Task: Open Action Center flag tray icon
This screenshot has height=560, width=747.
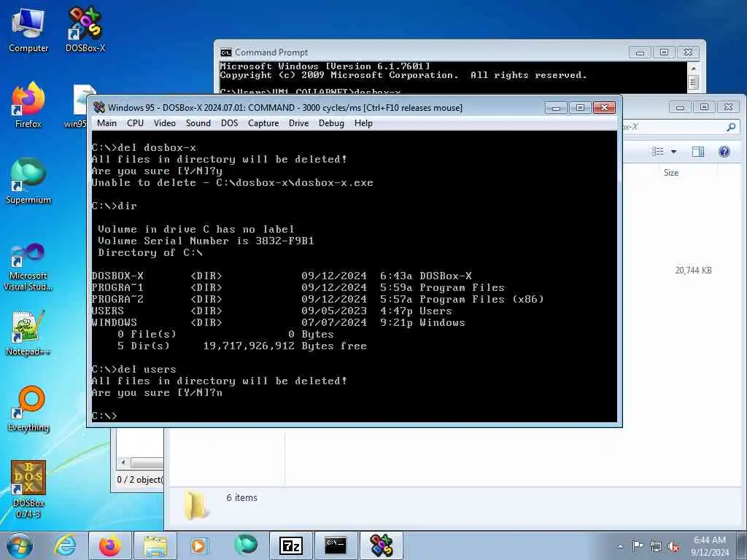Action: 637,546
